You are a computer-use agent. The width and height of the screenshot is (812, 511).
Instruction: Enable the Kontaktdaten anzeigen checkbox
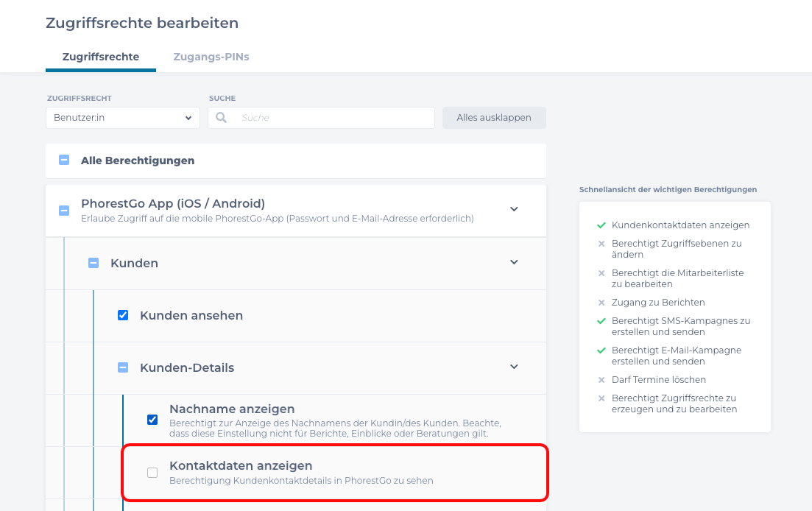pyautogui.click(x=152, y=473)
